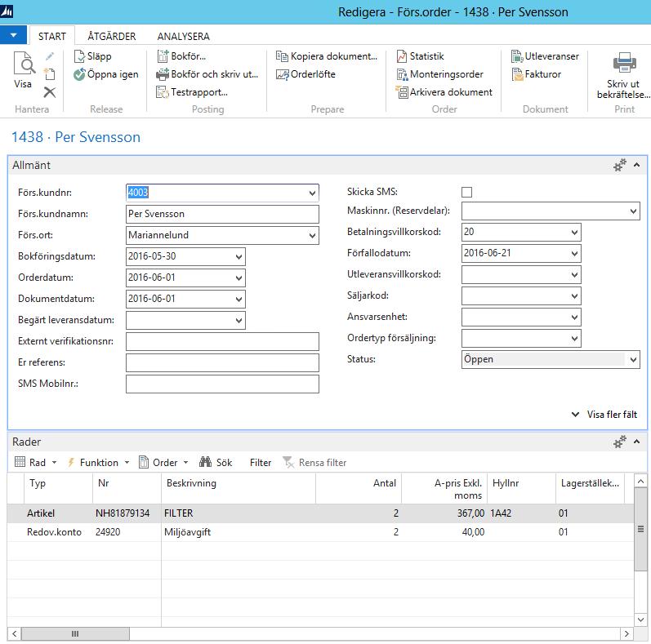Open the Order menu in Rader

pos(164,462)
